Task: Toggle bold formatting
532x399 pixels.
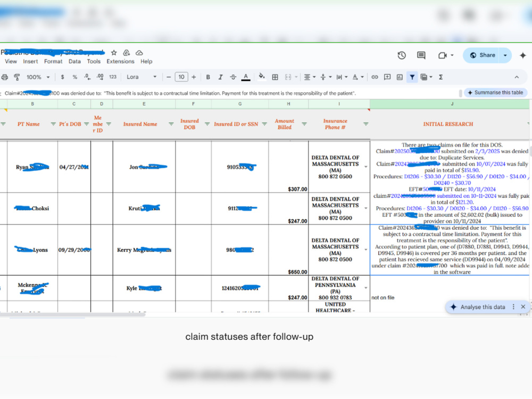Action: coord(208,77)
